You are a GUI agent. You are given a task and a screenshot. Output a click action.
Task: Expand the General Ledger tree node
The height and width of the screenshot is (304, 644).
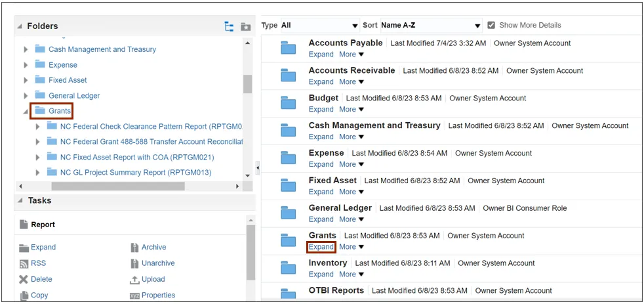(26, 96)
